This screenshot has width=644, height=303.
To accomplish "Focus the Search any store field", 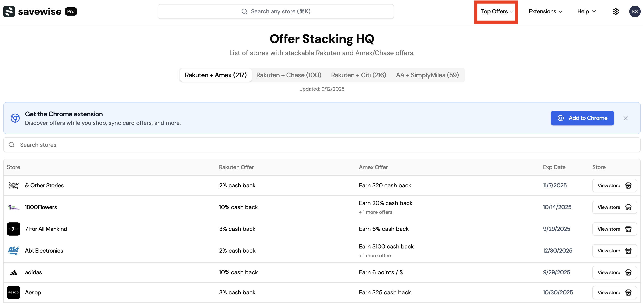I will pyautogui.click(x=276, y=11).
